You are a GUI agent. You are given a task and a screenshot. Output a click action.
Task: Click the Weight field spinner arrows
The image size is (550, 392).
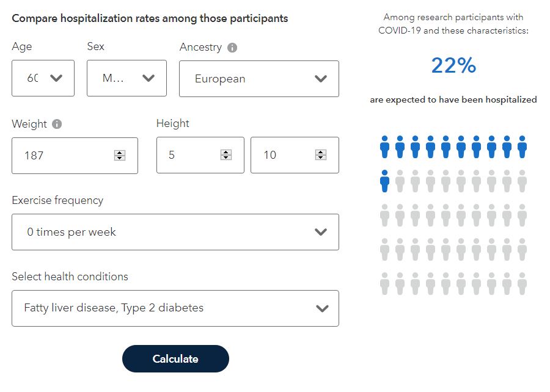click(120, 155)
